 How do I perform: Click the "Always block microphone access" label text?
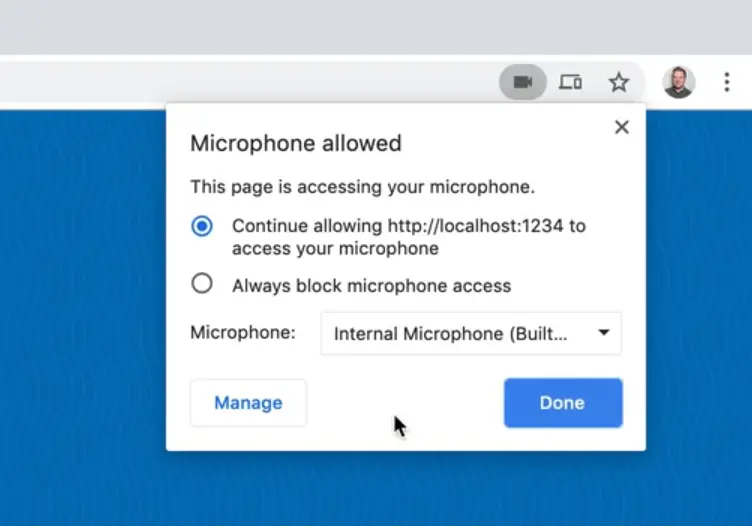(x=371, y=286)
